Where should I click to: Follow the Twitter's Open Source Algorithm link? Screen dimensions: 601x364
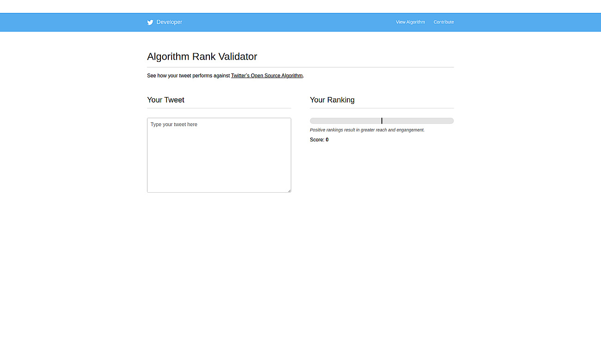click(x=267, y=76)
